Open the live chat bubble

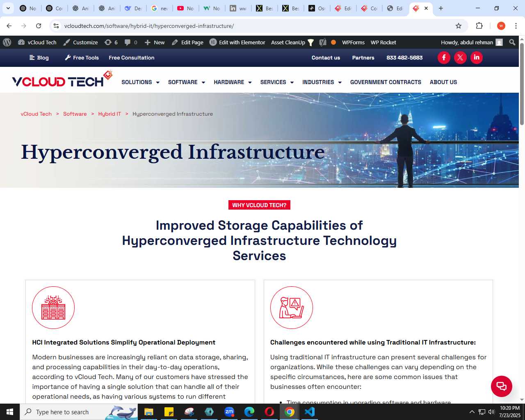502,386
